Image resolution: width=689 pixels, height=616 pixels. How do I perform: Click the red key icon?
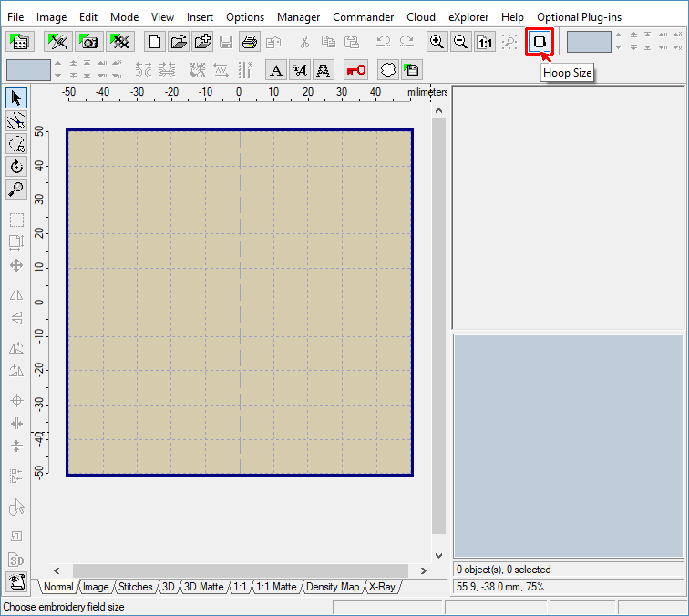355,70
